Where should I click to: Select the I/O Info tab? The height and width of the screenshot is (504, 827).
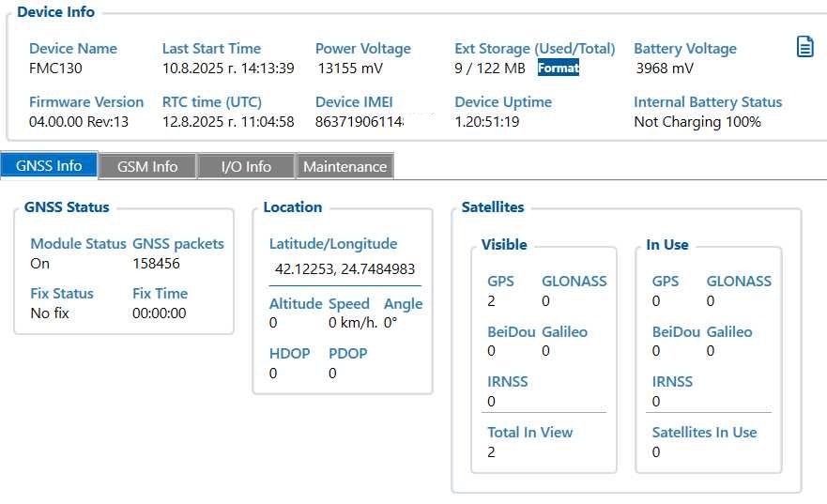coord(246,166)
